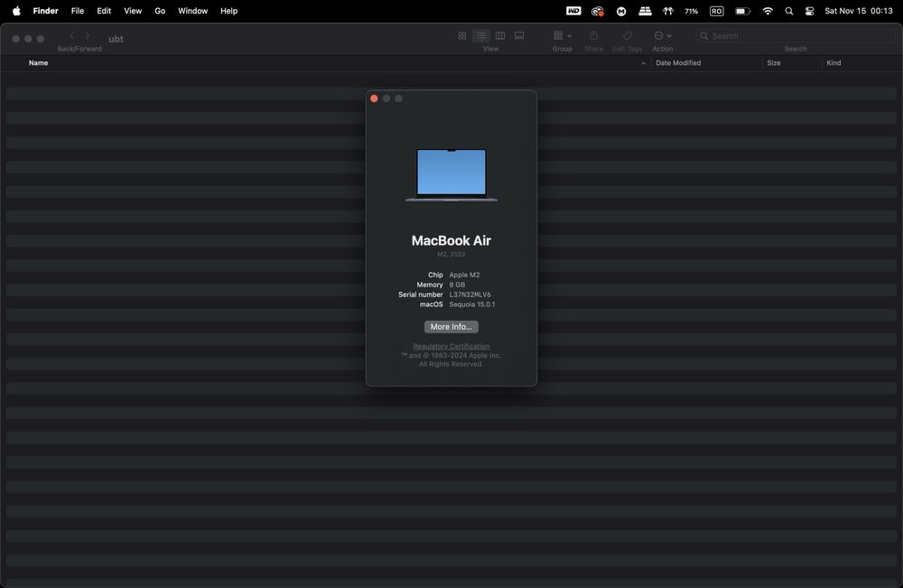Open the Regulatory Certification link
Viewport: 903px width, 588px height.
point(451,346)
